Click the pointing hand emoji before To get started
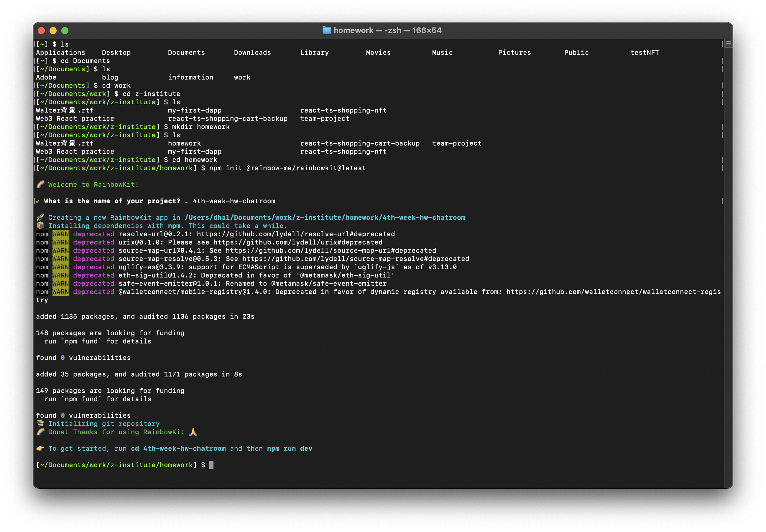 pyautogui.click(x=40, y=448)
